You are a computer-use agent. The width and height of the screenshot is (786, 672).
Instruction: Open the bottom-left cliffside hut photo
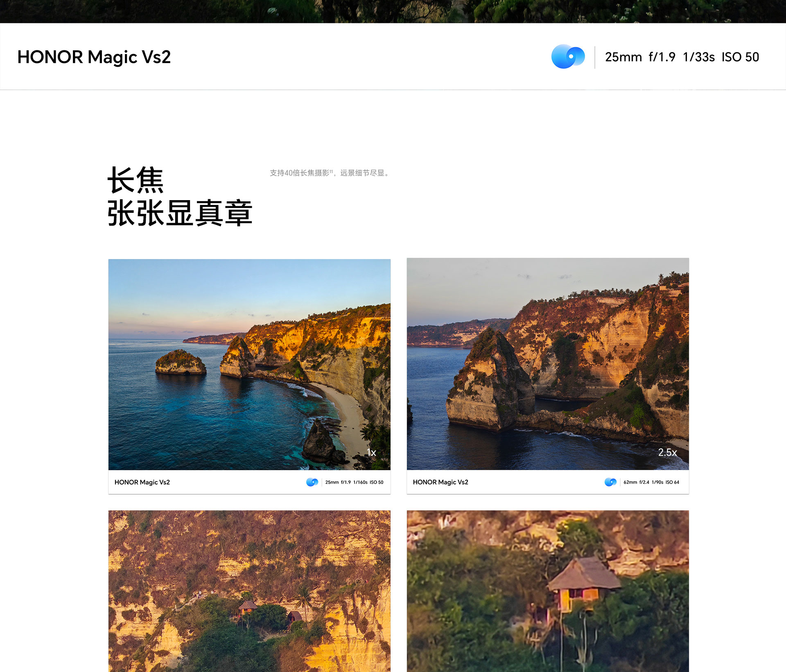(249, 591)
